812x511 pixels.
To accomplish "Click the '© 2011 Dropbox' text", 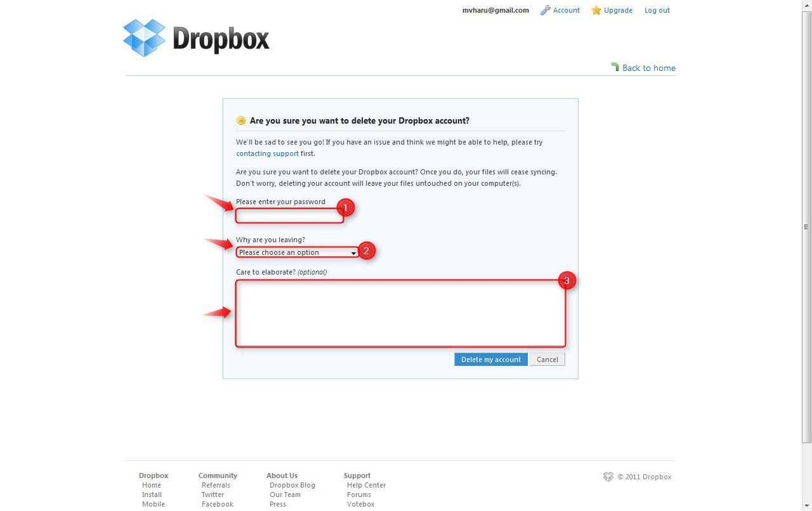I will tap(645, 477).
